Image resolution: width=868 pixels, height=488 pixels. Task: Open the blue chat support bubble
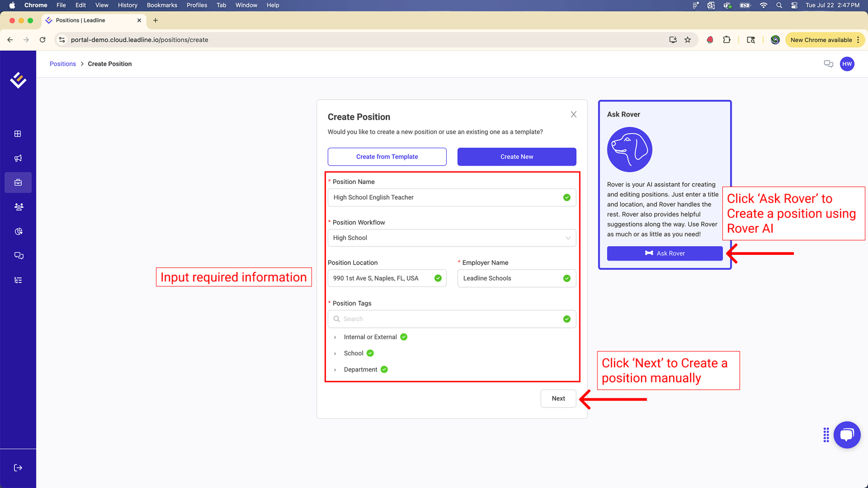click(847, 435)
